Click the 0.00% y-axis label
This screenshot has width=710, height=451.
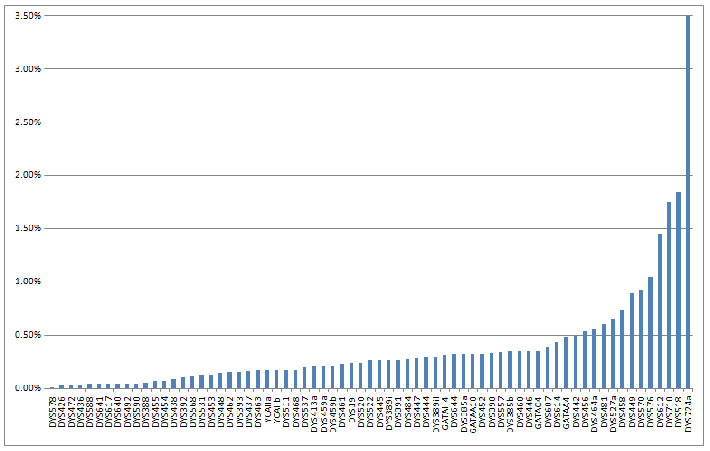[x=24, y=388]
